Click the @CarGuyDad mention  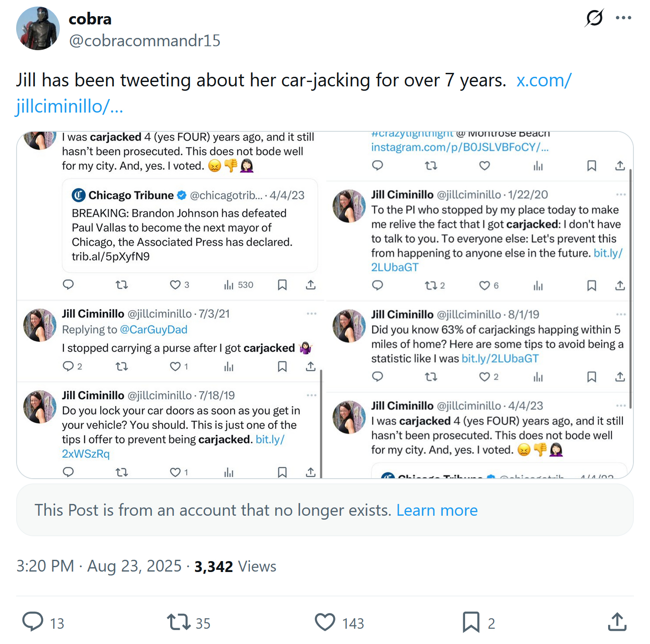tap(153, 330)
